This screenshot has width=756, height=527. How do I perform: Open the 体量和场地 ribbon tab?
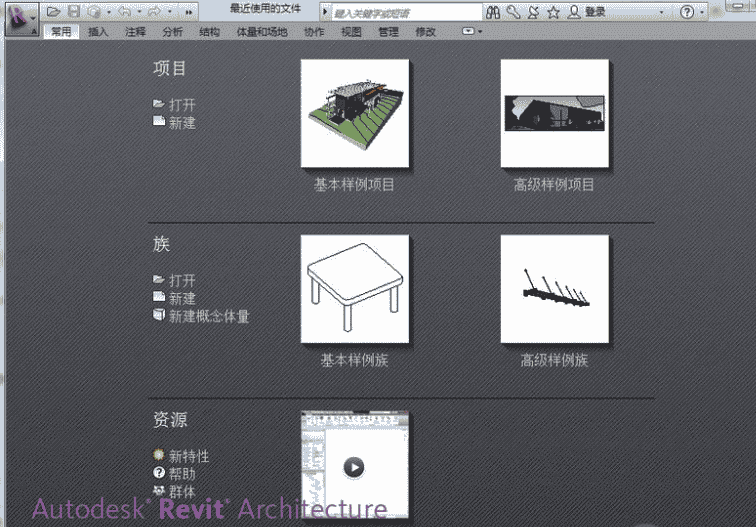click(261, 32)
